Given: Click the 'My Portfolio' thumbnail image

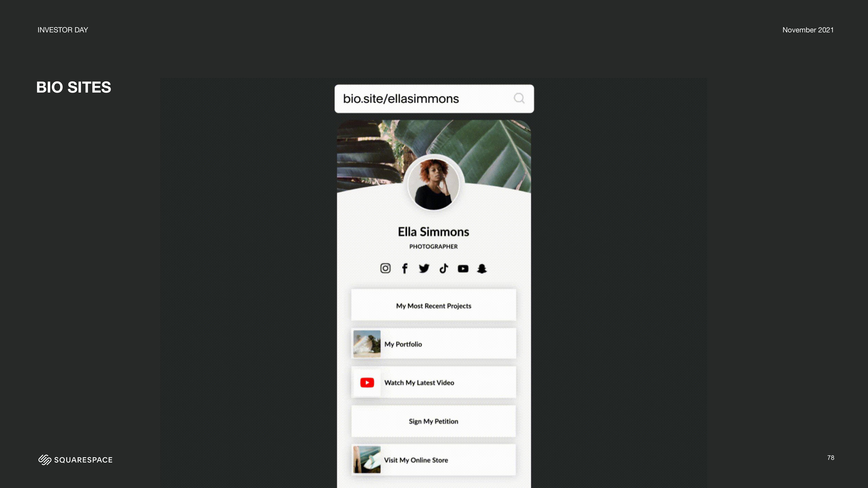Looking at the screenshot, I should pyautogui.click(x=366, y=344).
